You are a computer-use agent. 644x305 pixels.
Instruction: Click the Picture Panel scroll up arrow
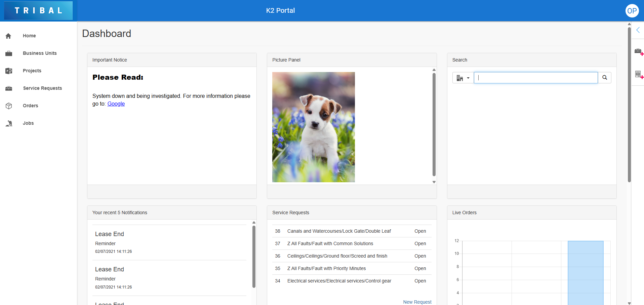[434, 70]
